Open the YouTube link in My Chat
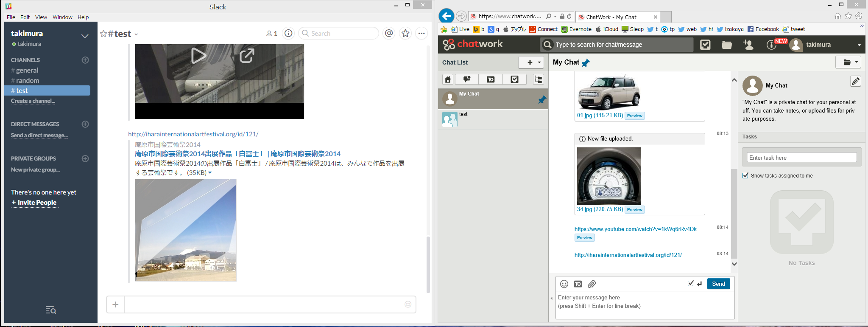This screenshot has width=868, height=327. [x=635, y=229]
